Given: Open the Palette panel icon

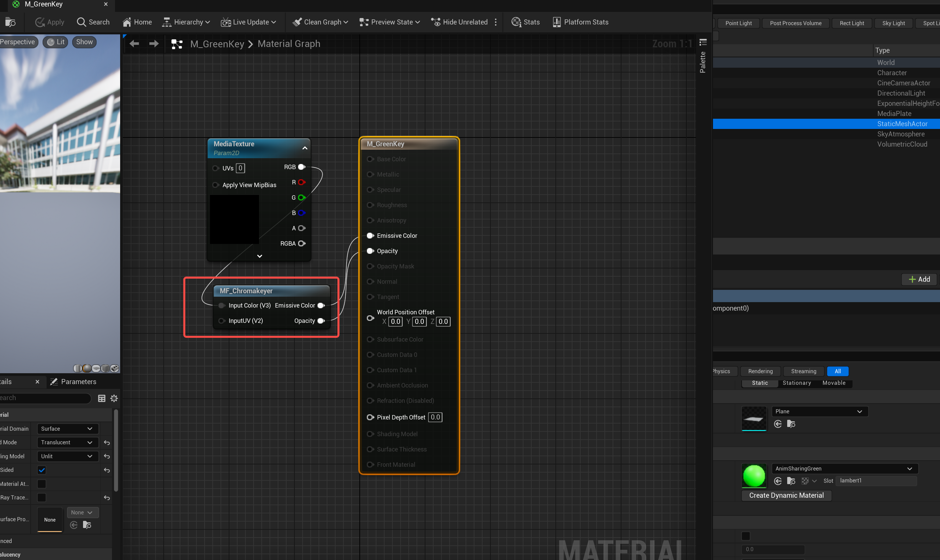Looking at the screenshot, I should pyautogui.click(x=703, y=42).
